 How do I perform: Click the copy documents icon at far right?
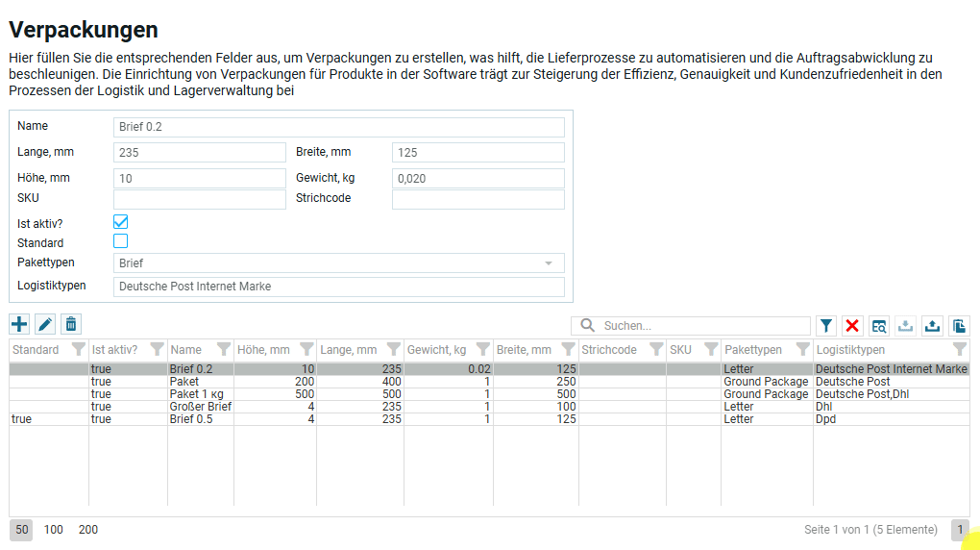click(959, 326)
